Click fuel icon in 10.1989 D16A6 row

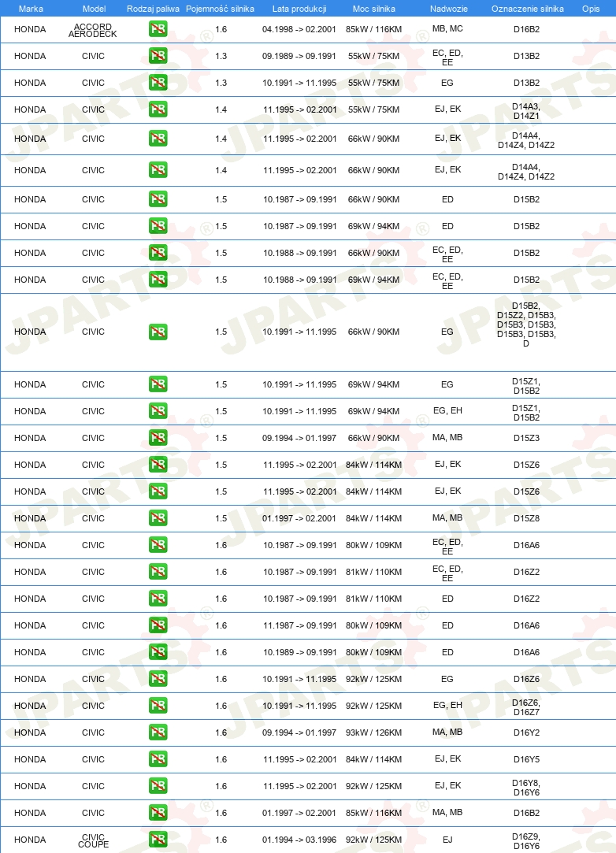pyautogui.click(x=158, y=651)
